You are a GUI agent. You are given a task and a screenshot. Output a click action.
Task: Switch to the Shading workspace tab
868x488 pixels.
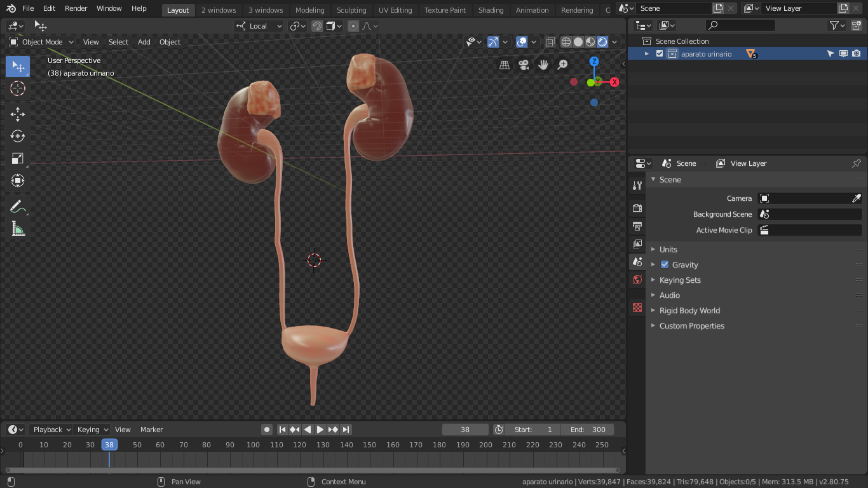(x=491, y=10)
